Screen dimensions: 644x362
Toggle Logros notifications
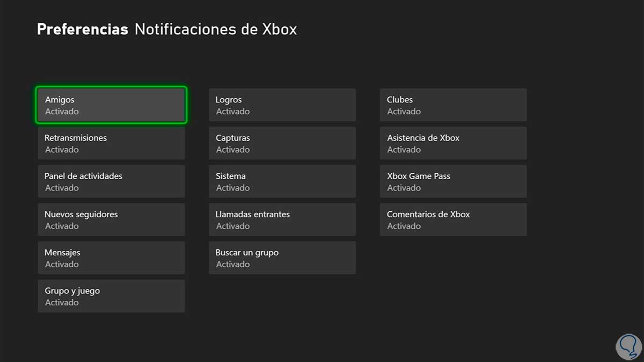click(282, 105)
